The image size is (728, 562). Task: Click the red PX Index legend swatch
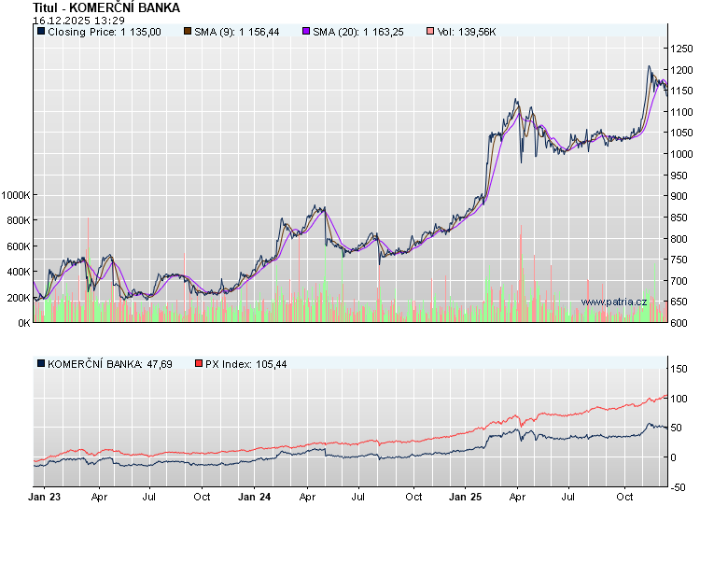click(x=198, y=363)
